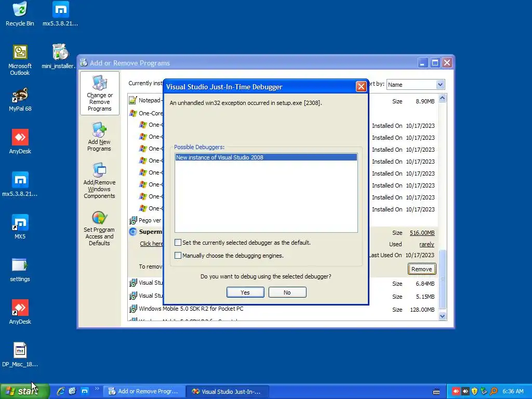Click the Remove button for the program
532x399 pixels.
[422, 269]
